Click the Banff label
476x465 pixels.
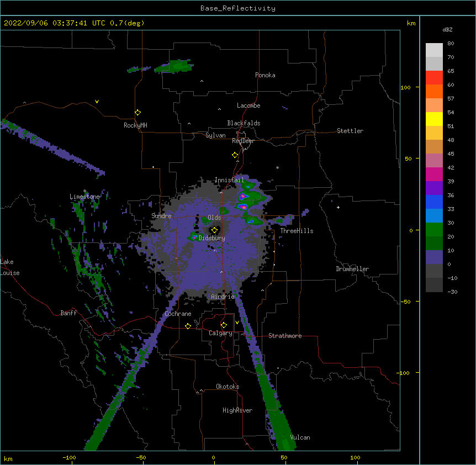pos(68,313)
